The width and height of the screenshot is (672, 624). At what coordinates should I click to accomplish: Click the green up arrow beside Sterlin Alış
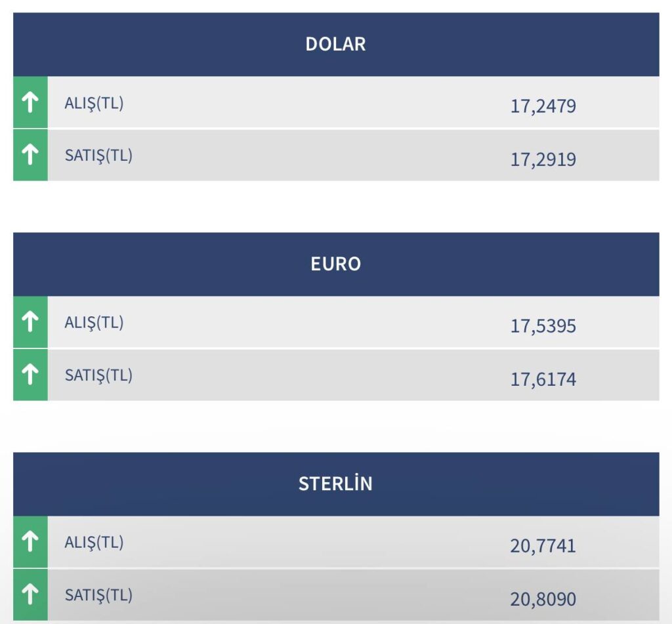click(x=30, y=542)
